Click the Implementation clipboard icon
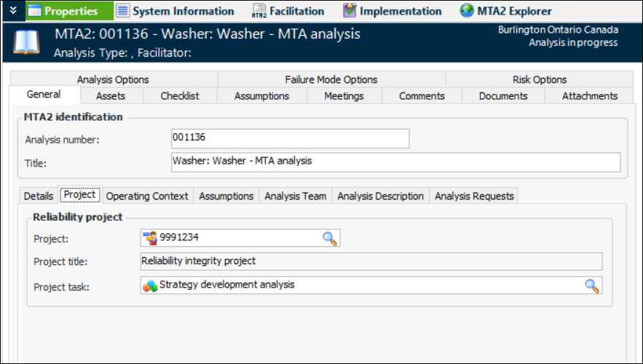The width and height of the screenshot is (643, 364). pos(350,11)
